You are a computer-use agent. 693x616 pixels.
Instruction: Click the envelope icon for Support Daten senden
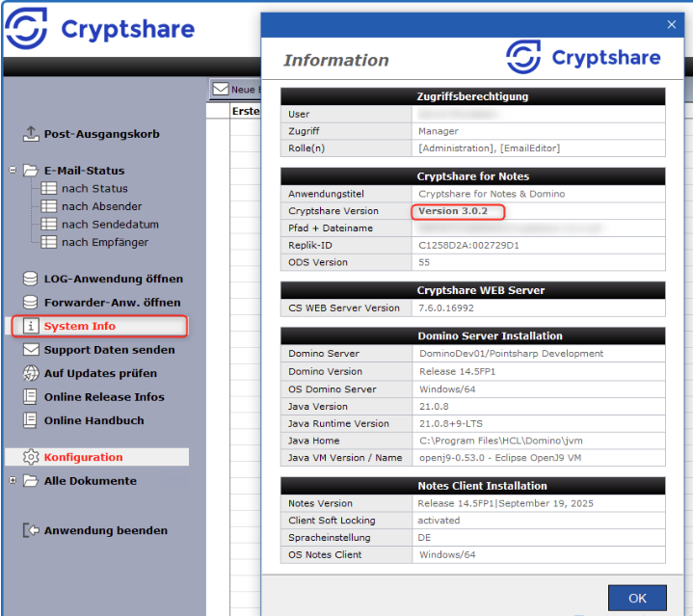point(31,350)
